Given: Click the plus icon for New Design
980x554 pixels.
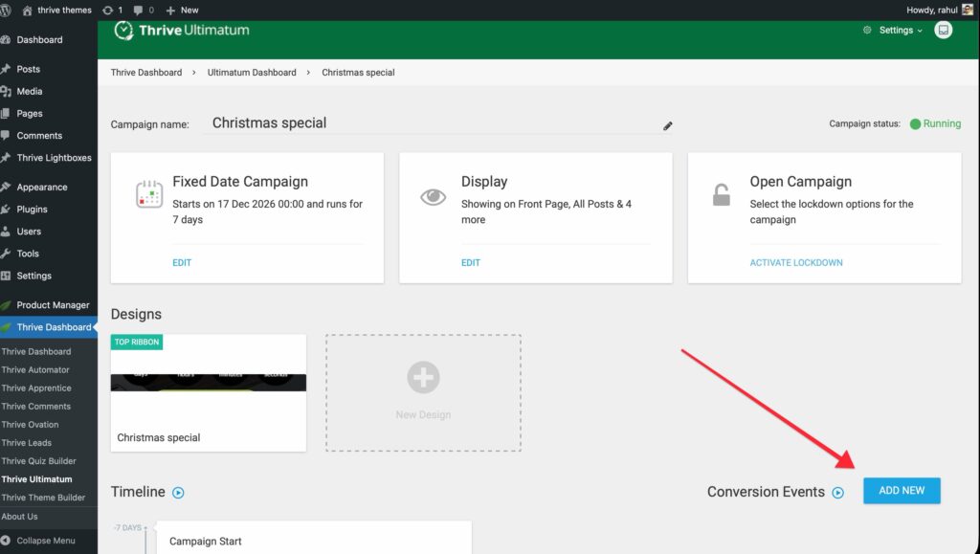Looking at the screenshot, I should [423, 378].
